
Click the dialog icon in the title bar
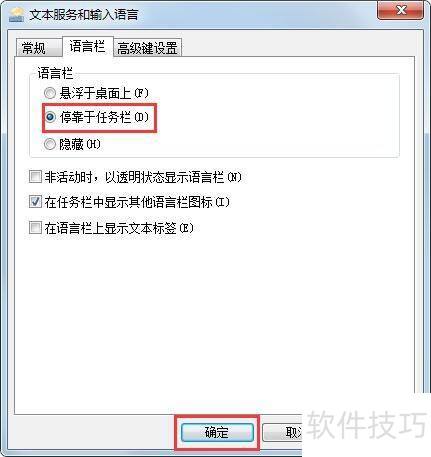tap(16, 15)
